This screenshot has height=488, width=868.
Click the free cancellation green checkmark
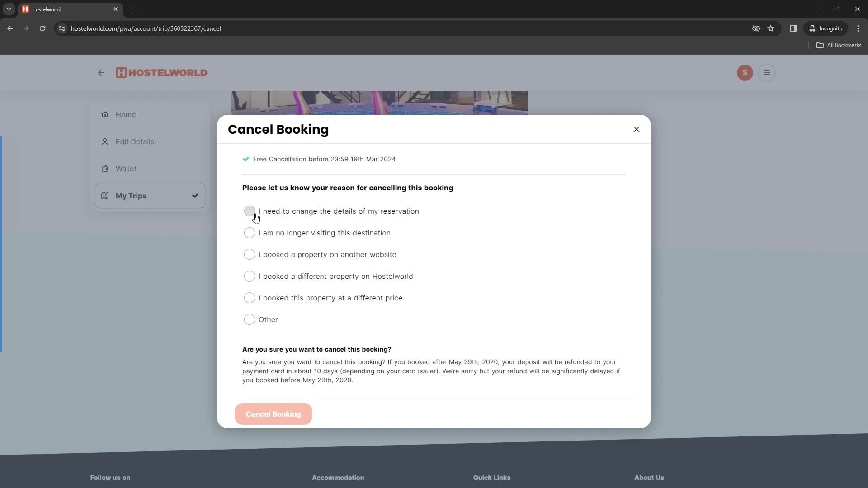245,159
